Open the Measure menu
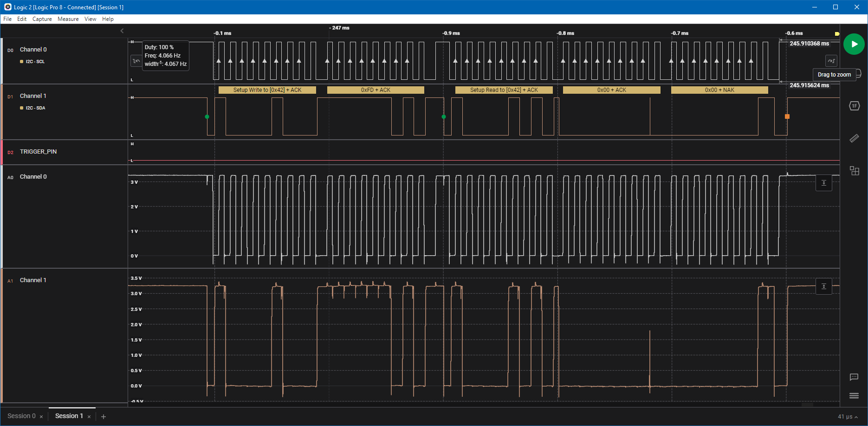The image size is (868, 426). pos(68,19)
